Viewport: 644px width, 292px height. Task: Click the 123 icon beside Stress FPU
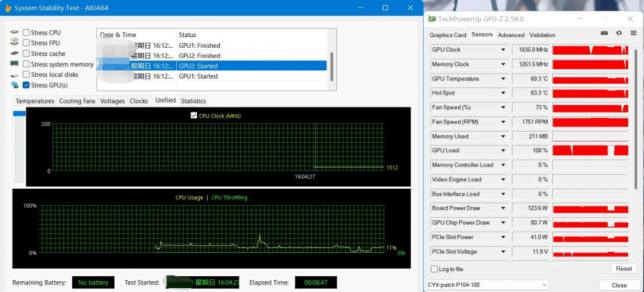click(x=15, y=41)
